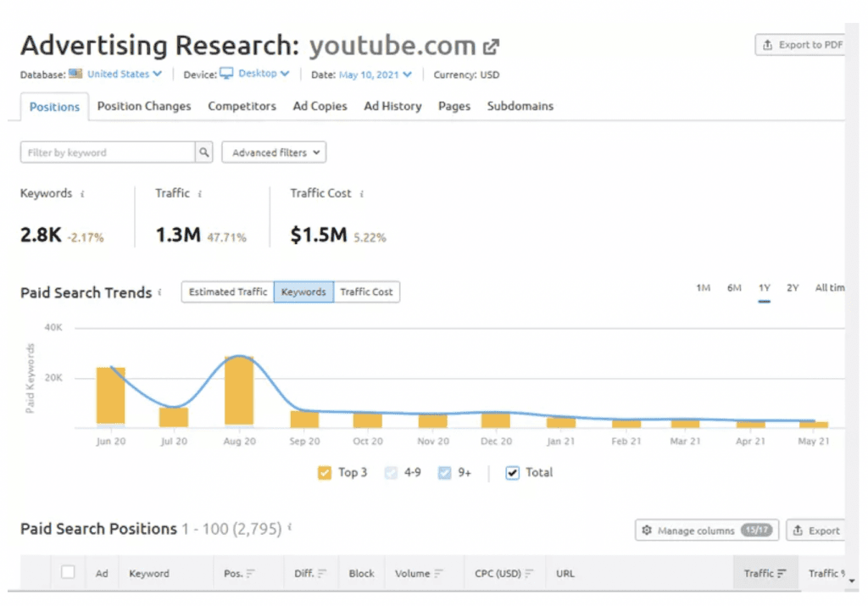
Task: Sort by Diff. column icon
Action: [322, 573]
